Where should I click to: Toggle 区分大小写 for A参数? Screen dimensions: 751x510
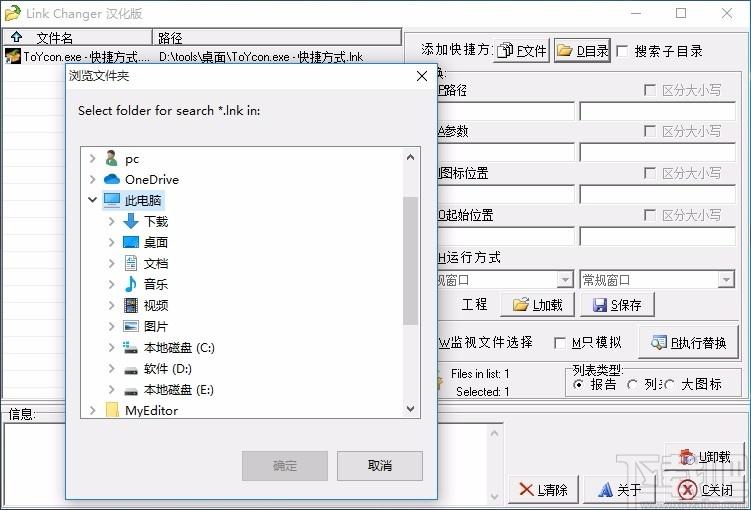tap(650, 131)
